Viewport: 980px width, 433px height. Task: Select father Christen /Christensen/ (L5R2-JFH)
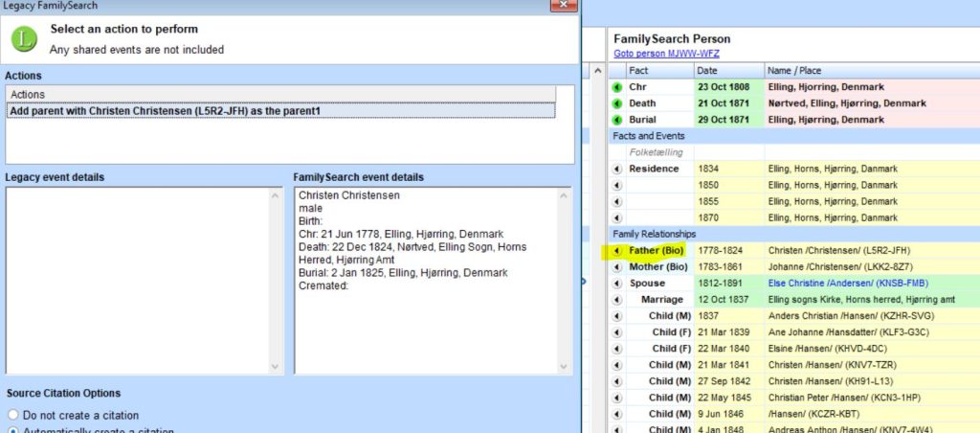pos(839,251)
